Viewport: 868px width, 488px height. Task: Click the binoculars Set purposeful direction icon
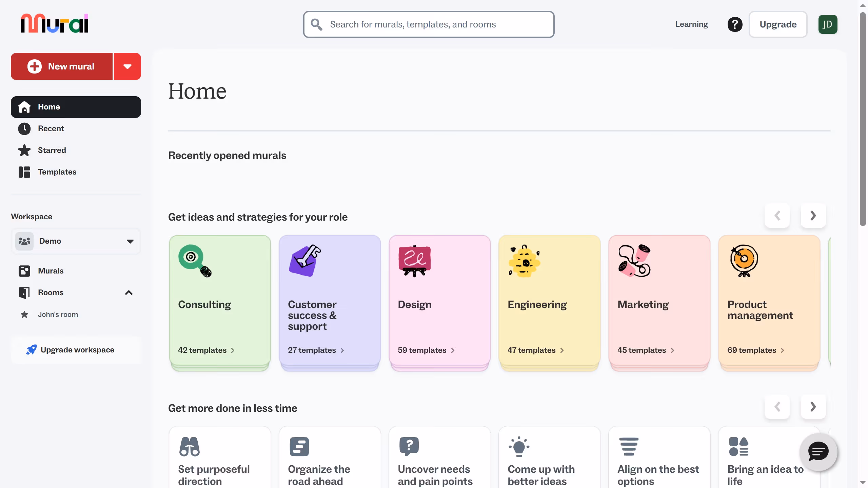pos(189,446)
